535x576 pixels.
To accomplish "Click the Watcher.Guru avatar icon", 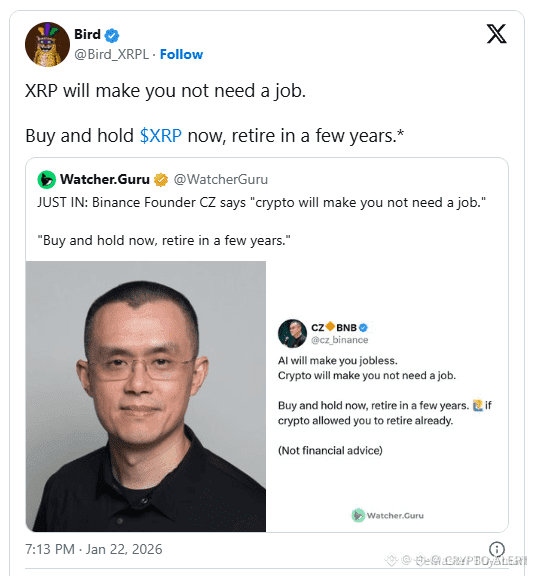I will click(x=47, y=180).
